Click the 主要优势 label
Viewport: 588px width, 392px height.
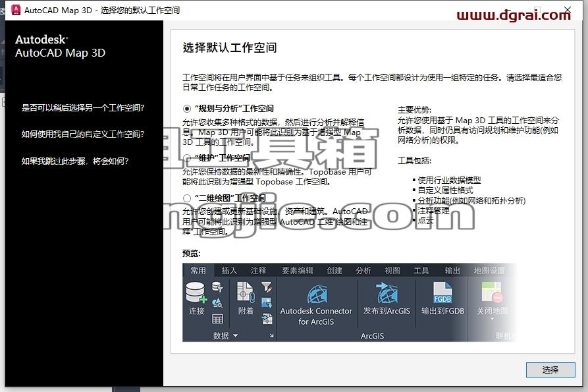pyautogui.click(x=414, y=110)
